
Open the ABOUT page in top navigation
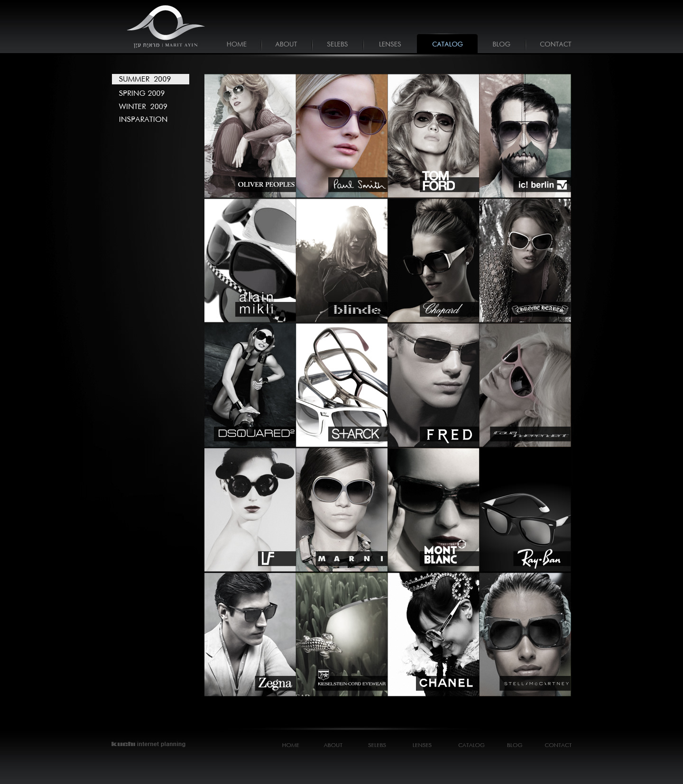coord(286,44)
